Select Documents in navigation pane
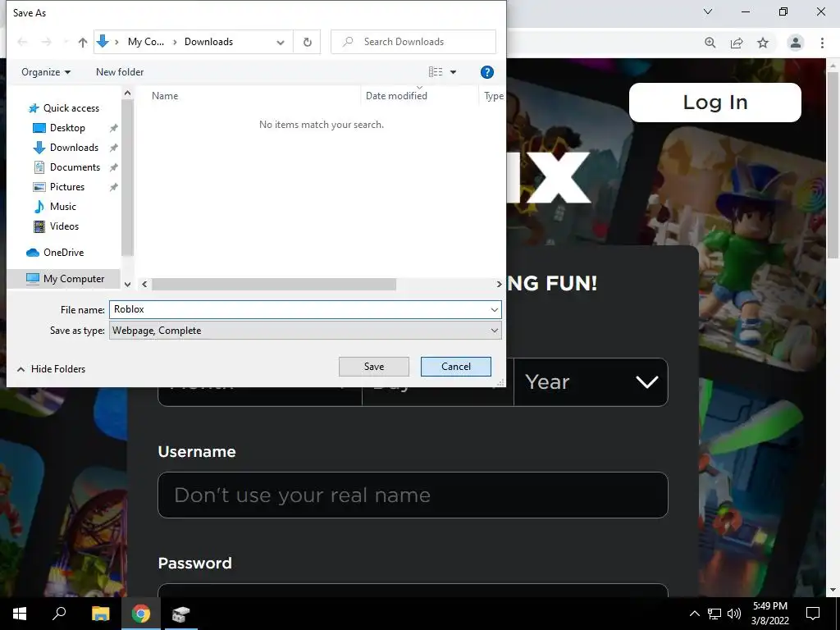This screenshot has height=630, width=840. pyautogui.click(x=67, y=167)
